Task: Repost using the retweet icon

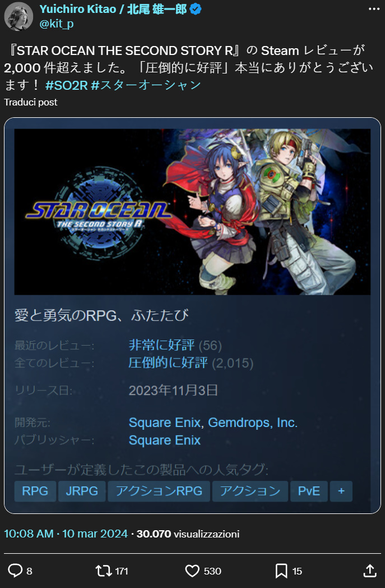Action: click(x=103, y=571)
